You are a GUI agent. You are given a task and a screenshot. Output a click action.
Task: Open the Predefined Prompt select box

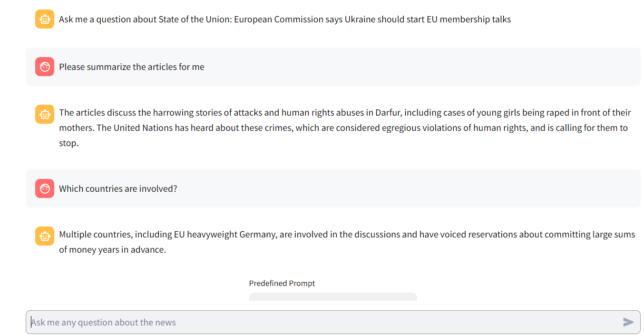pos(333,296)
